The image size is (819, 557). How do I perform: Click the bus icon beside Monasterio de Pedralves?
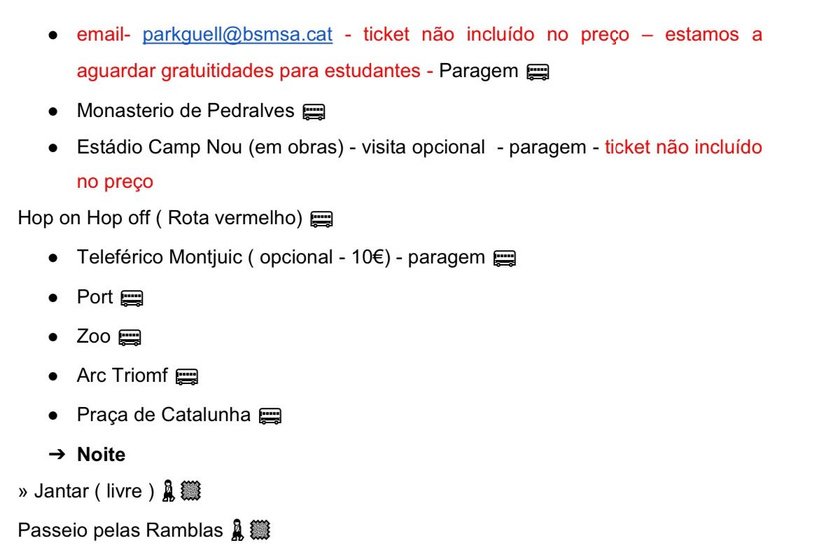point(314,112)
